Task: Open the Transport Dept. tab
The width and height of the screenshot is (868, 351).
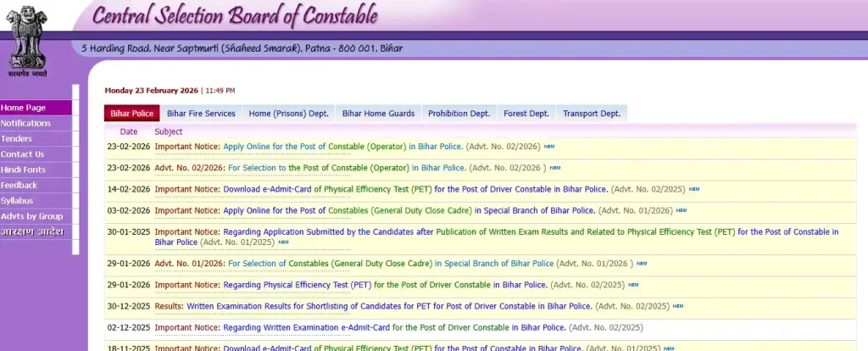Action: point(592,114)
